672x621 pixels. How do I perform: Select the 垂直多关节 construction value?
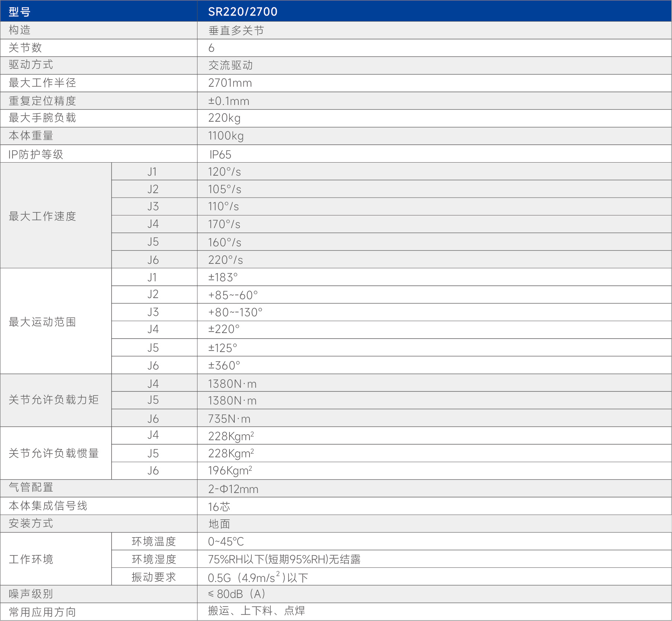click(x=236, y=31)
